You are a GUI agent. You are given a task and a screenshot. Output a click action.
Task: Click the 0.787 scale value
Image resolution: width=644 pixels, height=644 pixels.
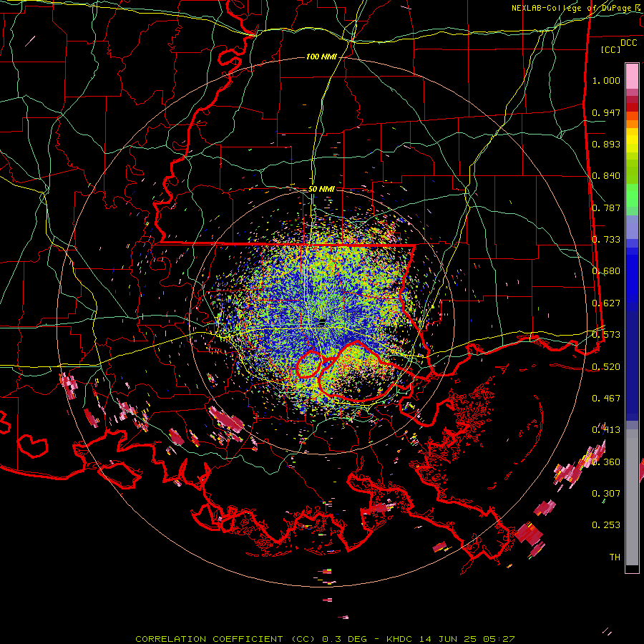pyautogui.click(x=606, y=208)
